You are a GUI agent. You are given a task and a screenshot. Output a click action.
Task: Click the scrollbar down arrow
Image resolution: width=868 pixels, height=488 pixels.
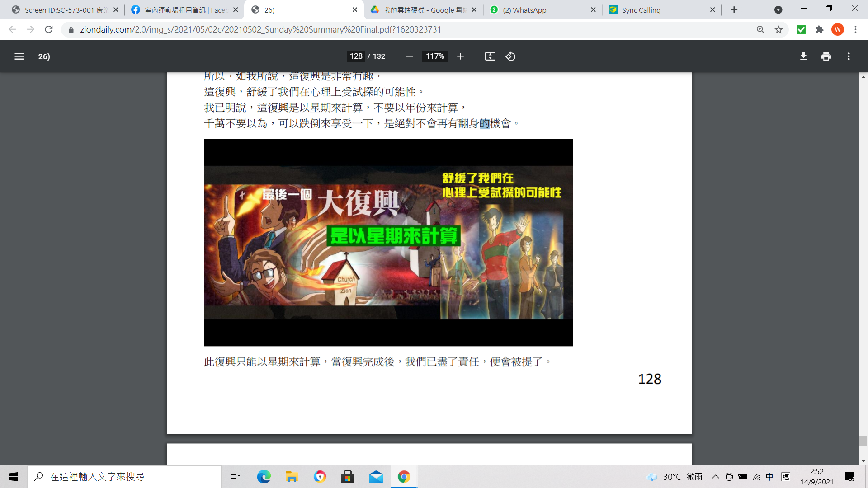(863, 461)
